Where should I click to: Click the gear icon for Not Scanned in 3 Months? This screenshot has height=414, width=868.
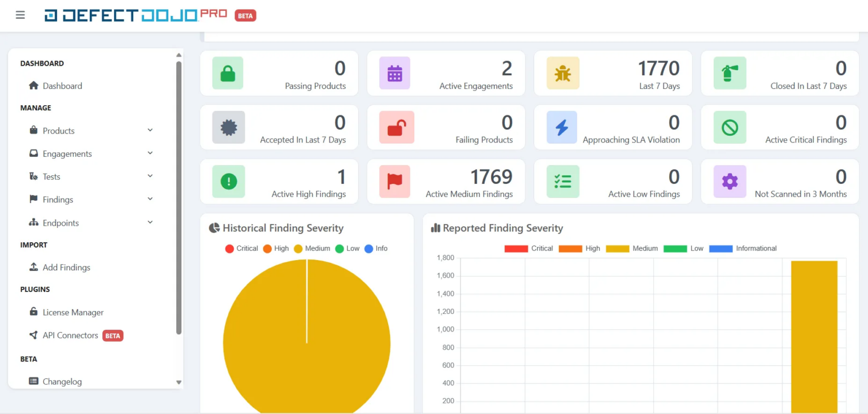729,182
